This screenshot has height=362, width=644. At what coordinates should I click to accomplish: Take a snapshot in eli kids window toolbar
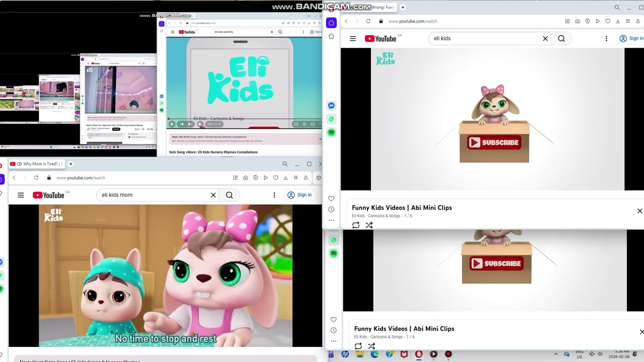pos(578,21)
